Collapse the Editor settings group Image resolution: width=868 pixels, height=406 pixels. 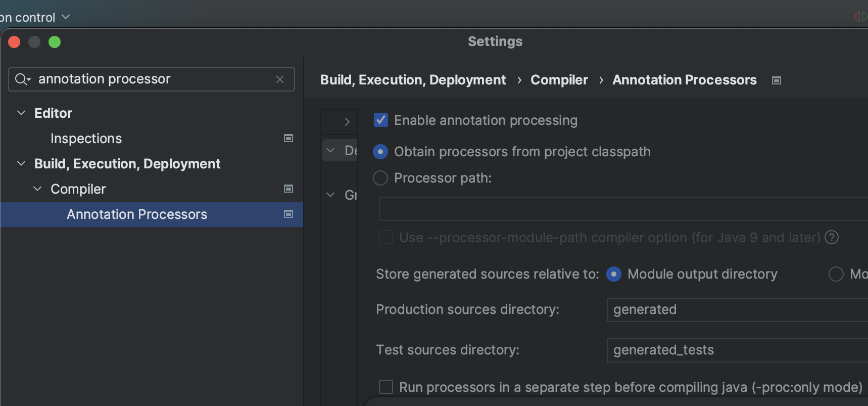tap(21, 113)
